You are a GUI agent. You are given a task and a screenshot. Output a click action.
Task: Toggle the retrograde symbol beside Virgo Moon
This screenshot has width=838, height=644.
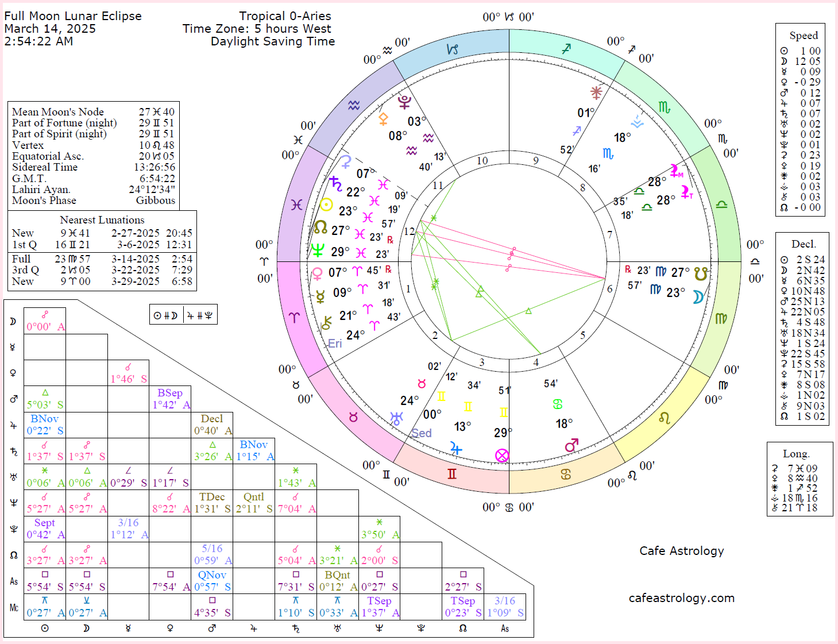[630, 271]
